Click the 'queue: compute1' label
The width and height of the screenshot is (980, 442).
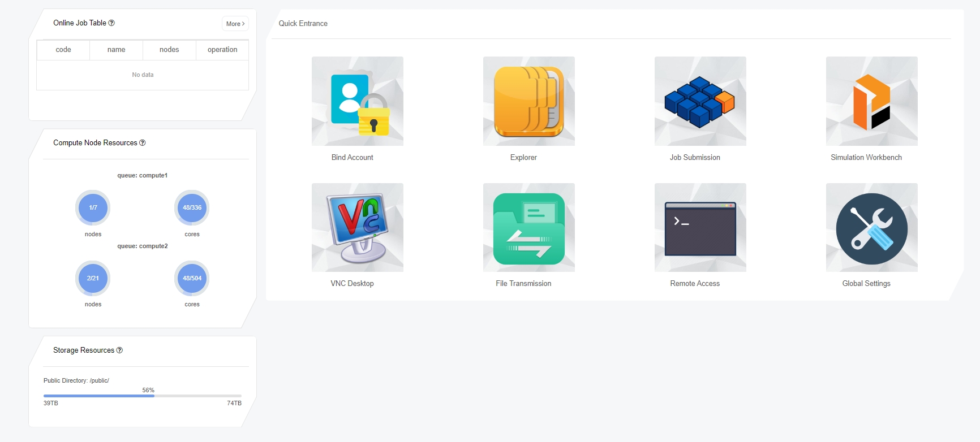tap(143, 176)
